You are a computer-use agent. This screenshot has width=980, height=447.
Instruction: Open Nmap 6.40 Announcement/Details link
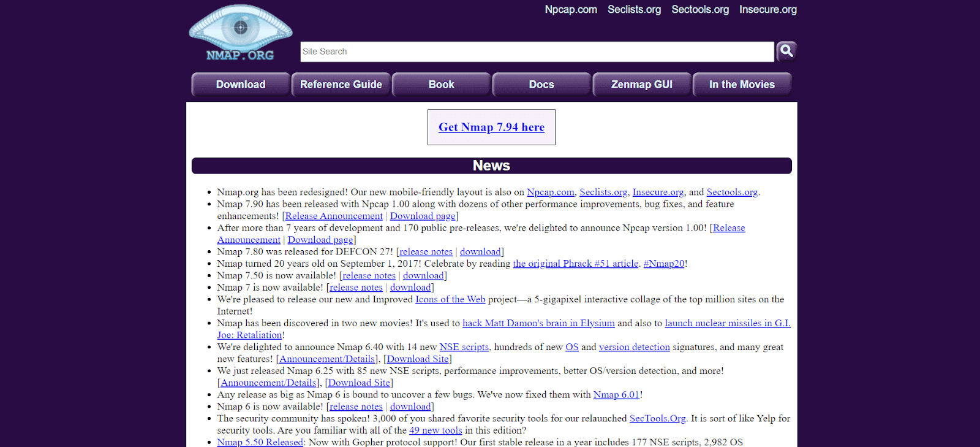click(327, 359)
